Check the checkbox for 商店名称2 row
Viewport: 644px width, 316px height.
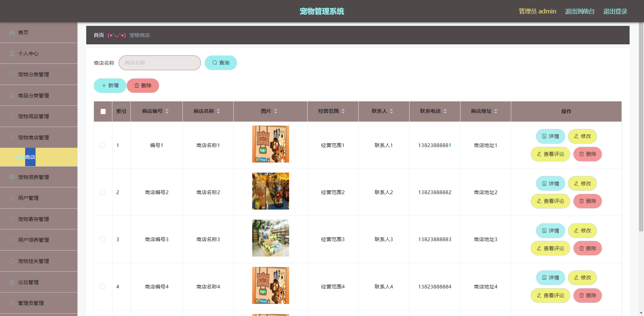click(103, 192)
